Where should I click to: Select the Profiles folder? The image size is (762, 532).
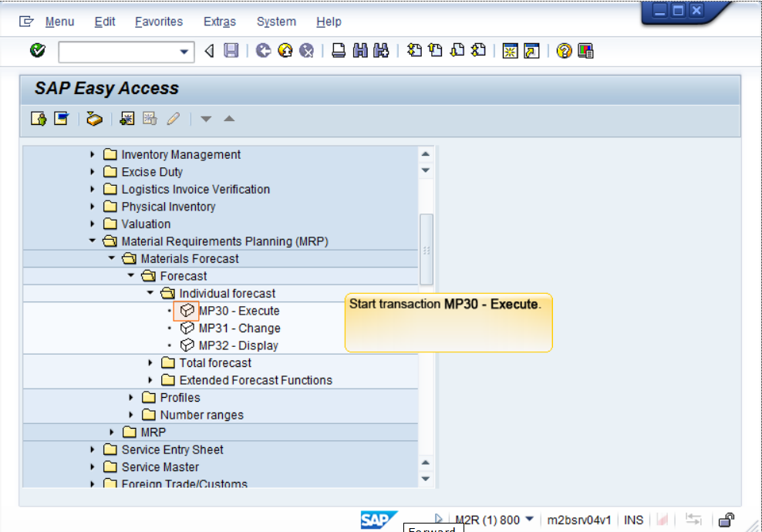click(180, 398)
